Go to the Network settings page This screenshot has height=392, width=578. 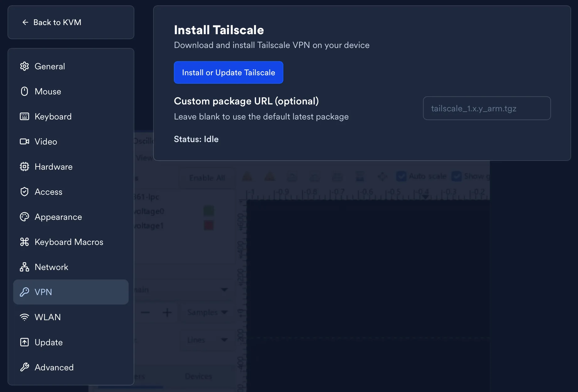[x=51, y=267]
